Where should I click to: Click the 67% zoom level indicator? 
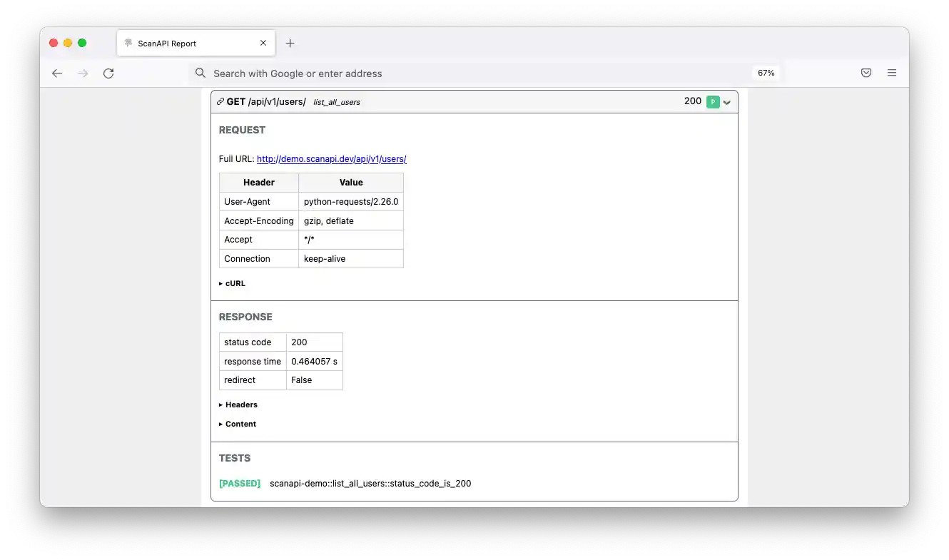[x=765, y=72]
